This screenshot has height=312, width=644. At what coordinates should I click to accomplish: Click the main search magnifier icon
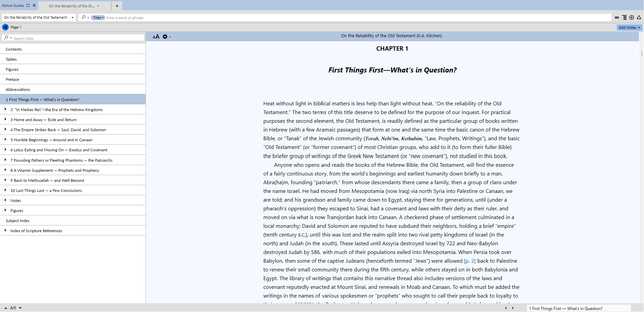pos(84,17)
